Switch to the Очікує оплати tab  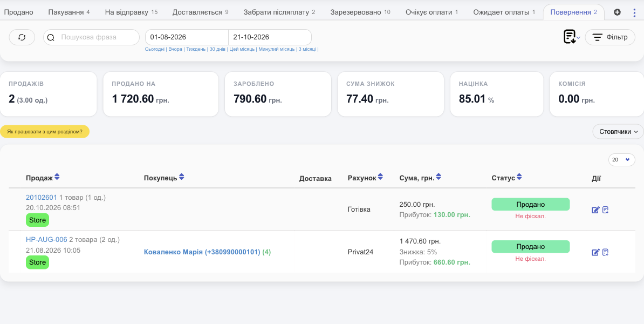point(431,12)
